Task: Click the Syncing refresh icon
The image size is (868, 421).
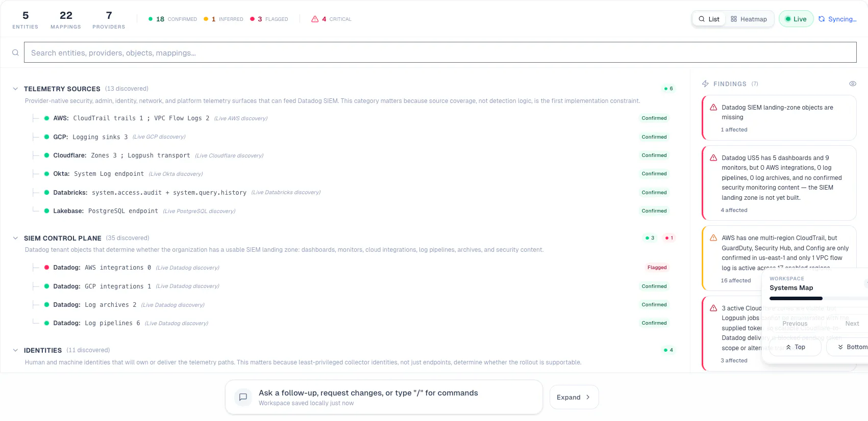Action: tap(822, 19)
